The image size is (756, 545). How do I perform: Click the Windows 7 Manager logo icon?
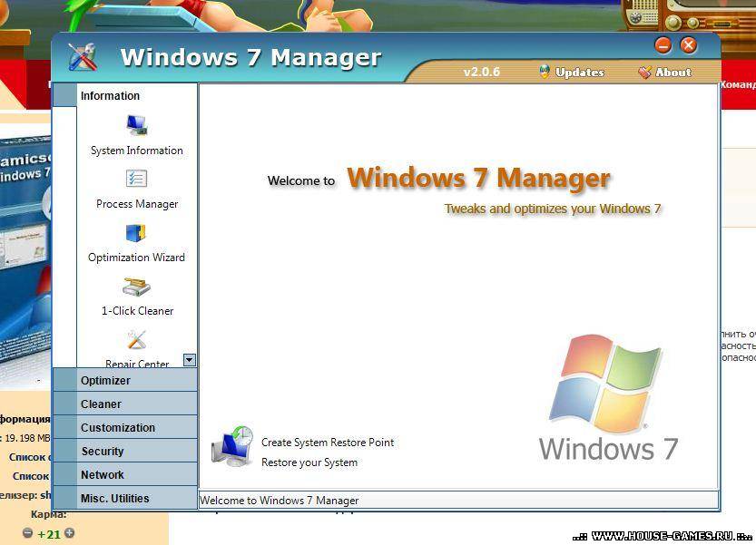pos(83,57)
